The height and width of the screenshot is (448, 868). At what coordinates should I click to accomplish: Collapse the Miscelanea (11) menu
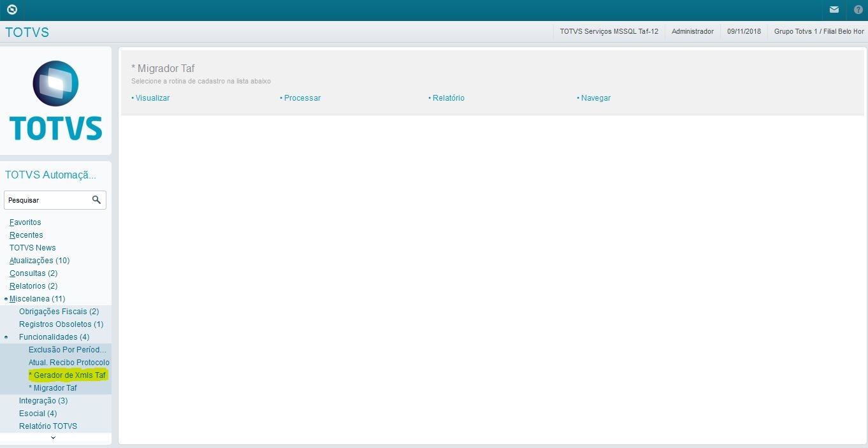(x=37, y=299)
